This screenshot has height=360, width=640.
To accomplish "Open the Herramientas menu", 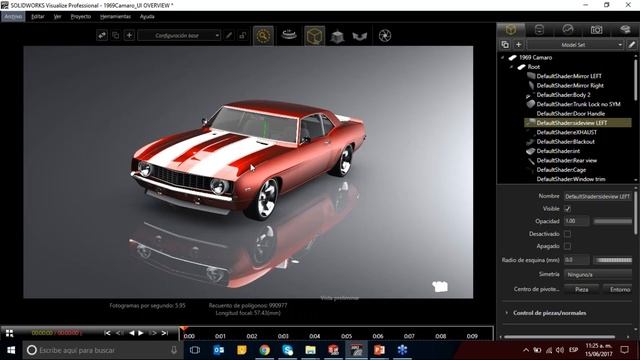I will 115,16.
